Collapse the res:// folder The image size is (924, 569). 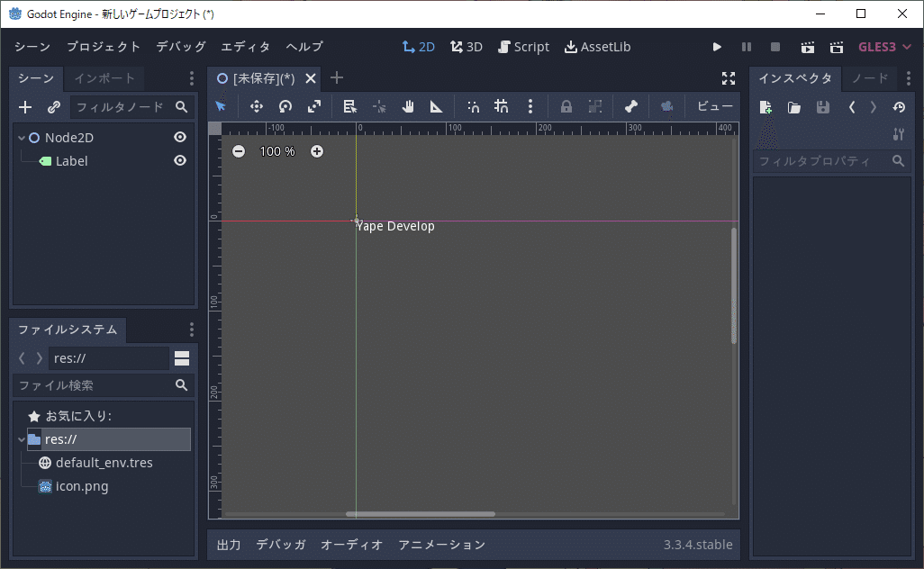point(22,439)
